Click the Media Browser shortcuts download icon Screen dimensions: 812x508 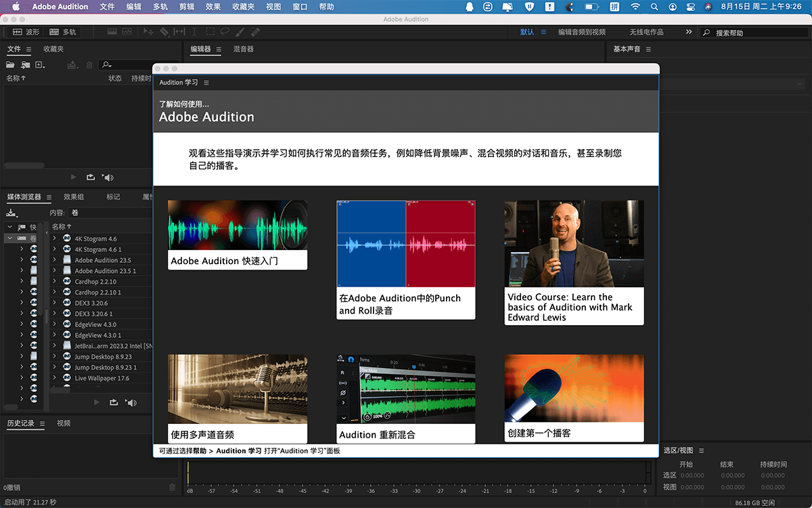pos(12,213)
